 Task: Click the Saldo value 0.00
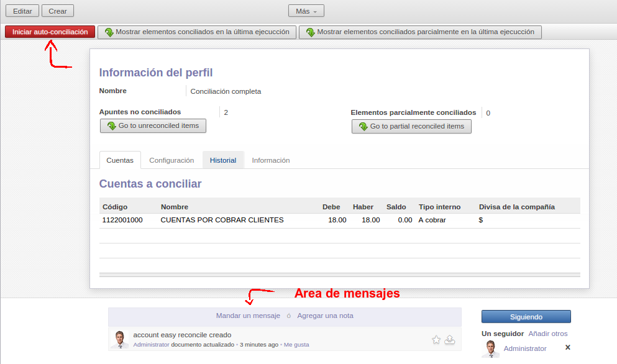[405, 220]
